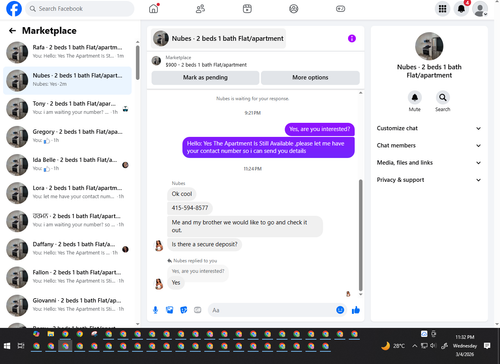
Task: Open the taskbar clock showing 11:32 PM
Action: pos(465,346)
